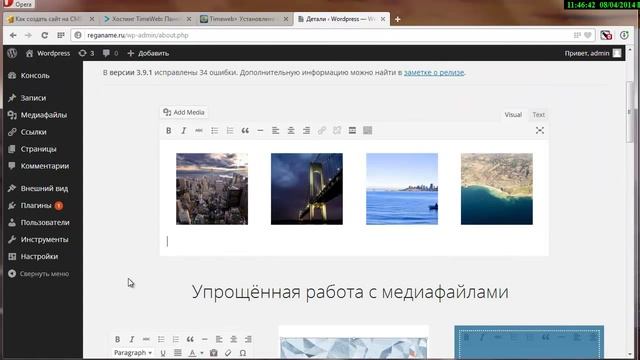This screenshot has height=360, width=640.
Task: Reload the page with the refresh icon
Action: [44, 36]
